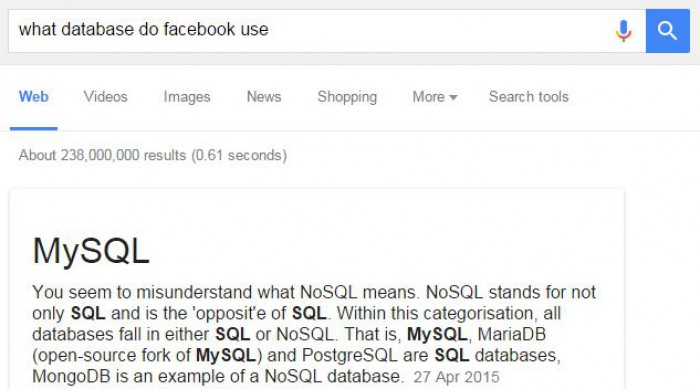Select the Web results tab
The width and height of the screenshot is (700, 389).
(x=33, y=96)
